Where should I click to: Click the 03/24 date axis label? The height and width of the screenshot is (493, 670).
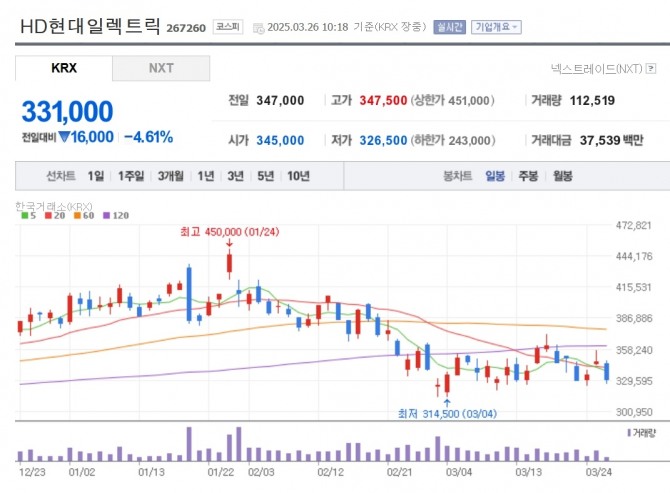(598, 472)
